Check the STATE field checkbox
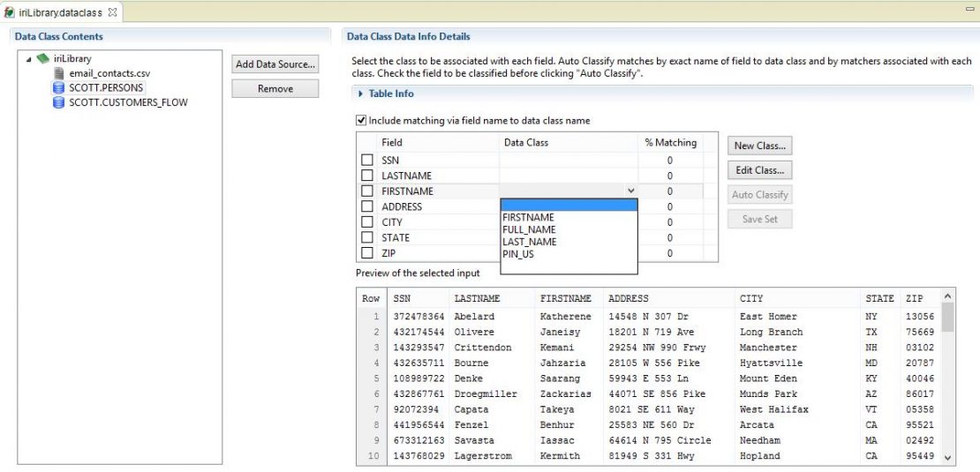The width and height of the screenshot is (980, 472). pyautogui.click(x=367, y=238)
